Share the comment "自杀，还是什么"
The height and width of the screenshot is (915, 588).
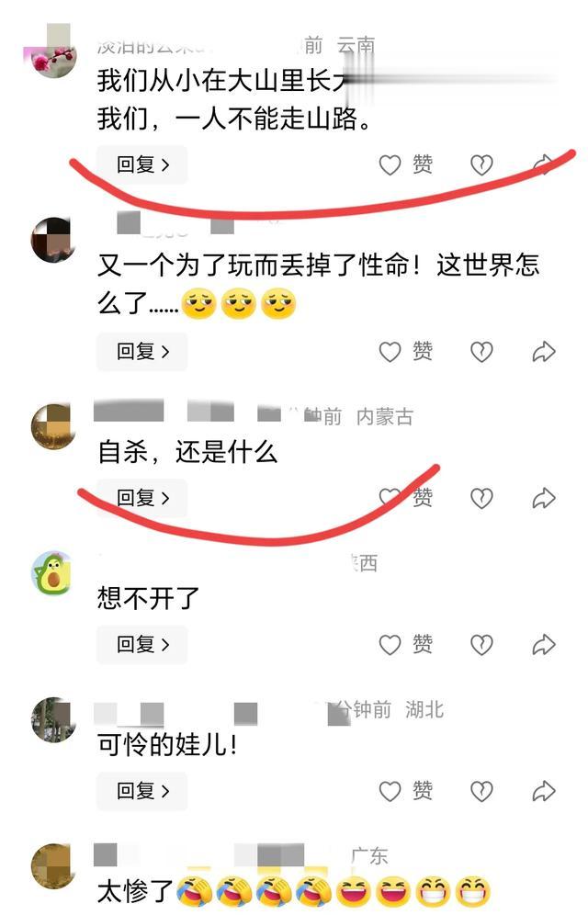pos(544,498)
